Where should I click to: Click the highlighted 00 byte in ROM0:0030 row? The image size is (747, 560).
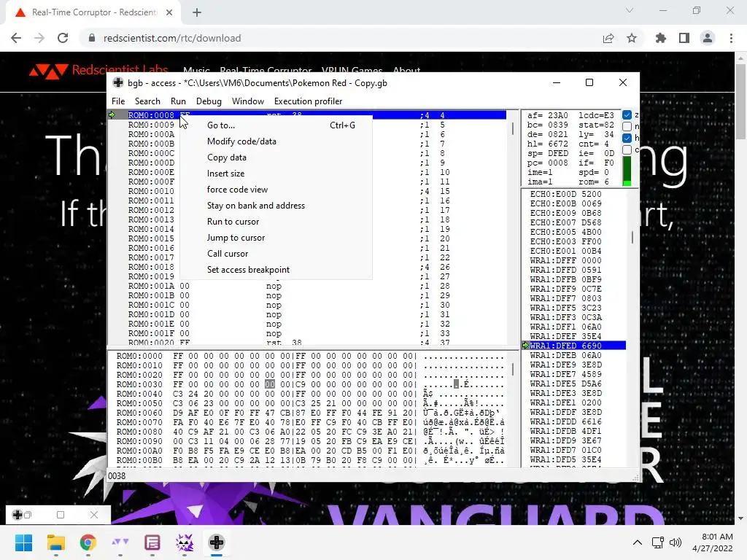270,384
